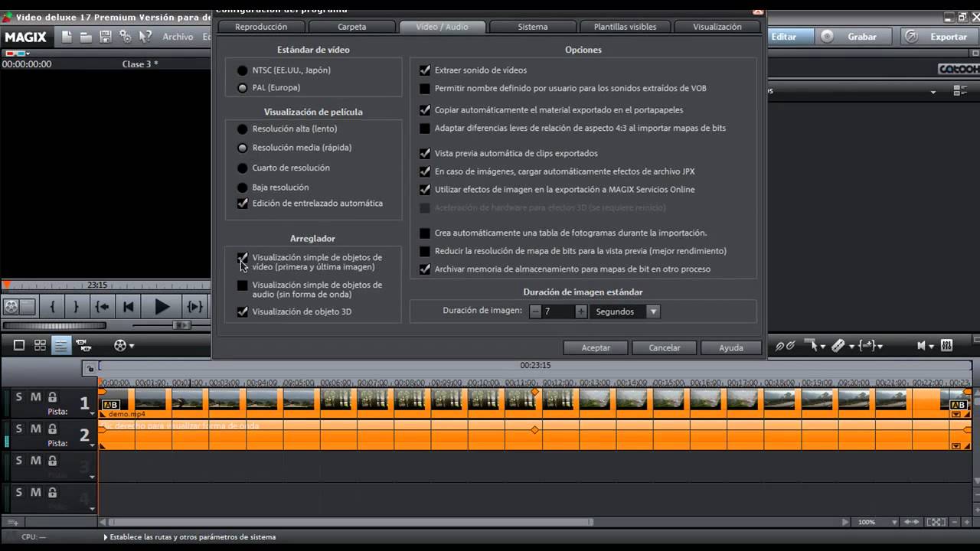Enable simple audio objects visualization checkbox
980x551 pixels.
click(x=243, y=285)
